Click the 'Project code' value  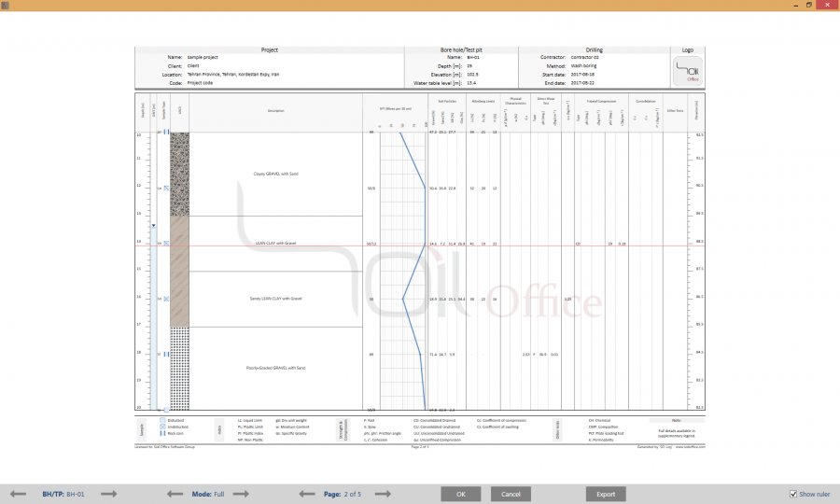coord(200,83)
